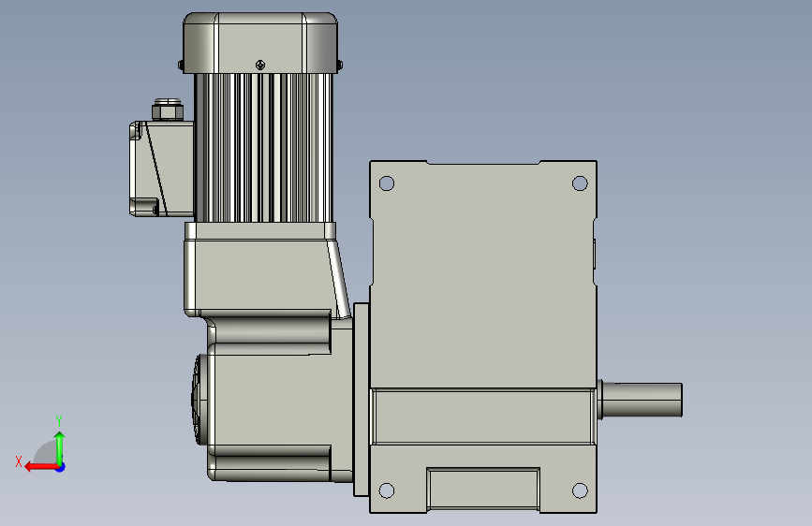The height and width of the screenshot is (526, 812).
Task: Select the lower-left mounting hole on gearbox
Action: coord(386,490)
